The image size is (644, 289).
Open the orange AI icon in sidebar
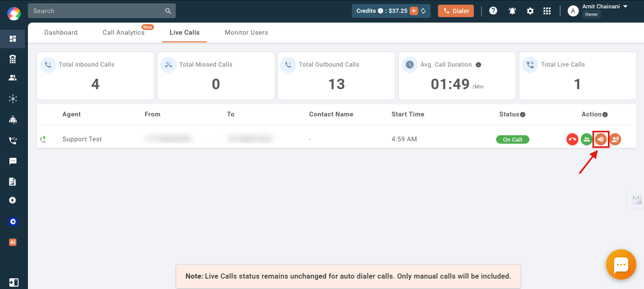(13, 242)
